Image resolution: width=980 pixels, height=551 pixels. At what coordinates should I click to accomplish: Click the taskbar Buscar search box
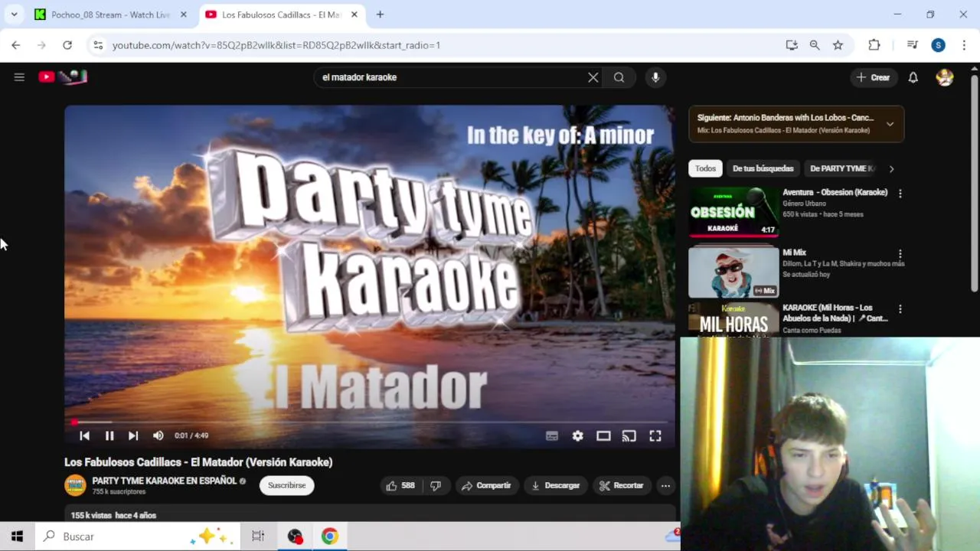138,536
